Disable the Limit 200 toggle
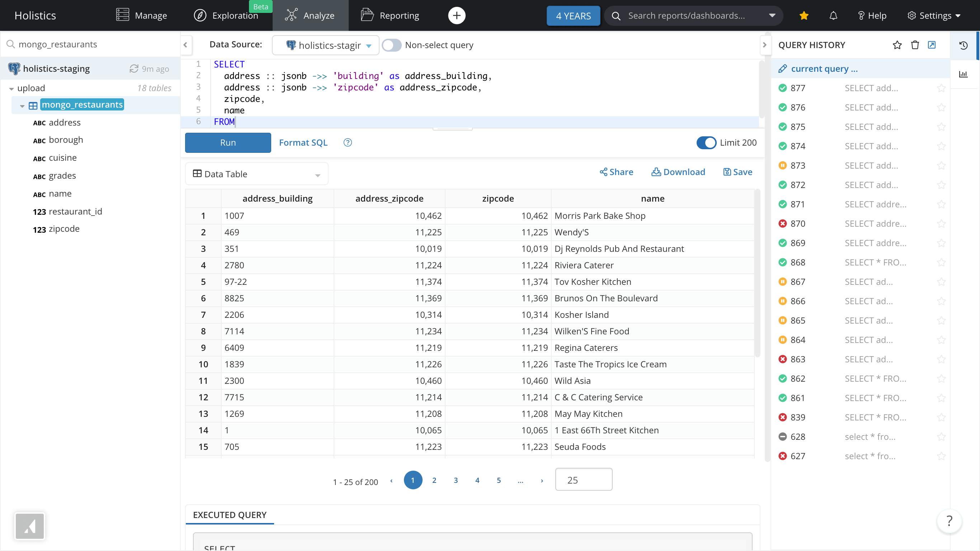Screen dimensions: 980x551 click(706, 143)
